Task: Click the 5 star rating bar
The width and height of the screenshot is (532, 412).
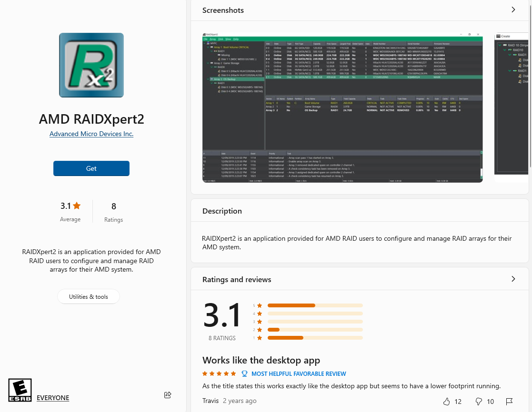Action: pos(315,305)
